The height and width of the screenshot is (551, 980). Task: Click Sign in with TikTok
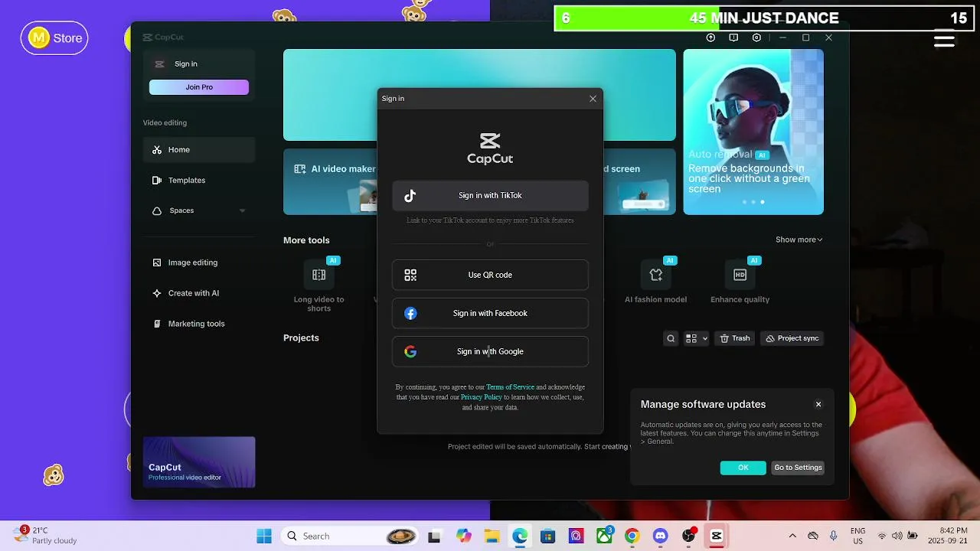490,195
